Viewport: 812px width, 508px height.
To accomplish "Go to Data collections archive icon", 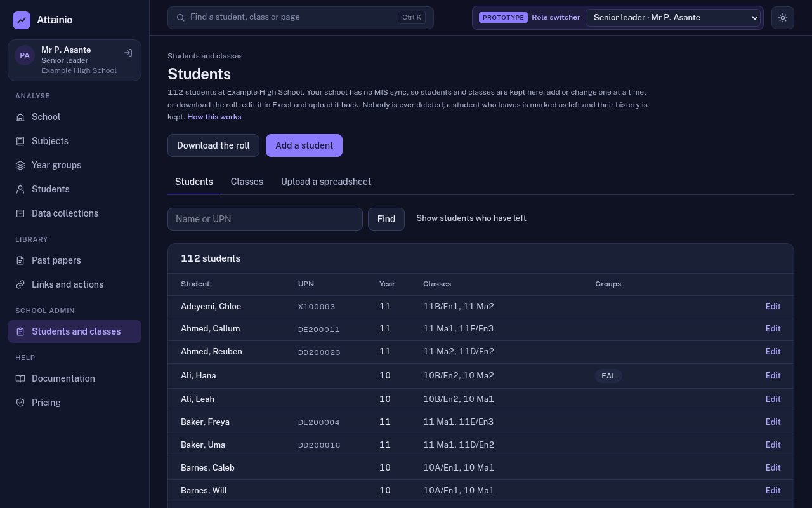I will point(20,213).
